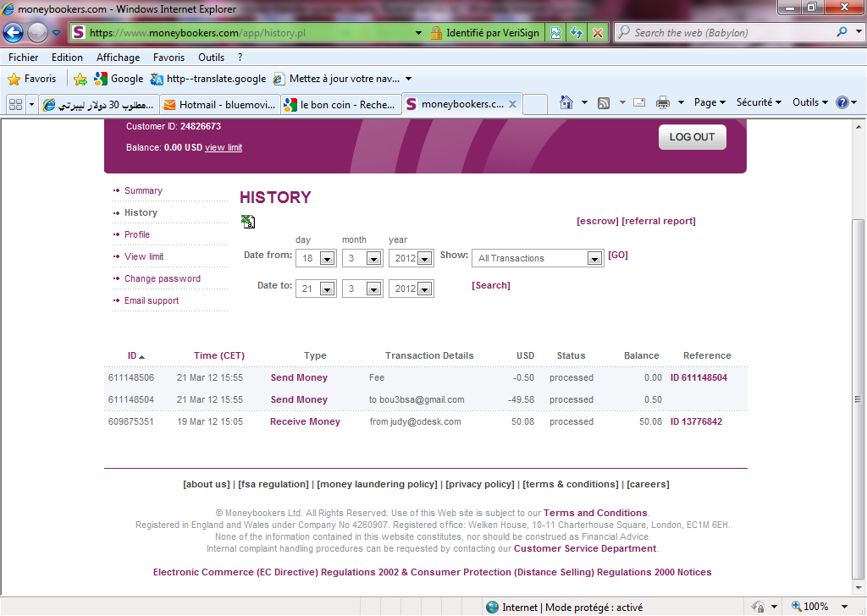Click Send Money in the Fee row
Viewport: 867px width, 616px height.
coord(299,377)
